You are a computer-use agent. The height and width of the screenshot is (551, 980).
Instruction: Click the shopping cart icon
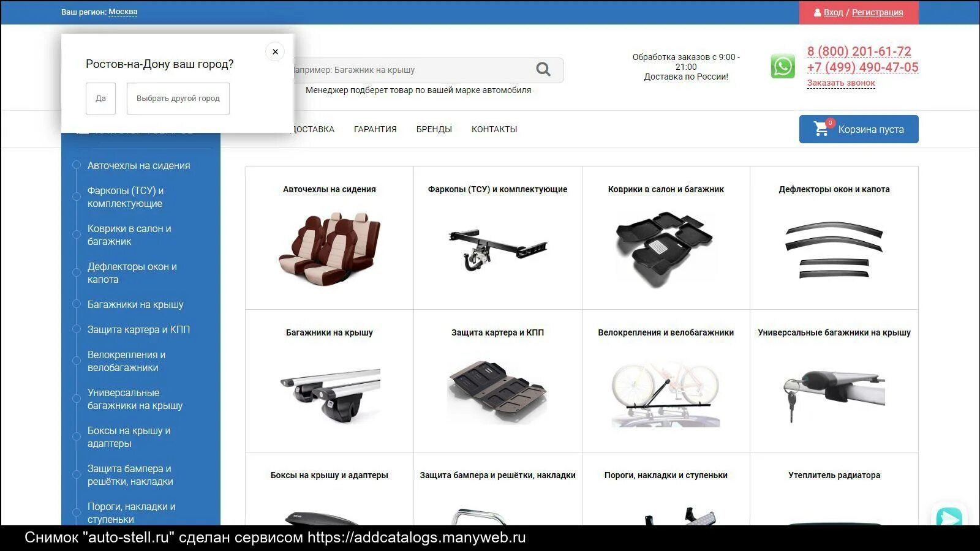(821, 129)
